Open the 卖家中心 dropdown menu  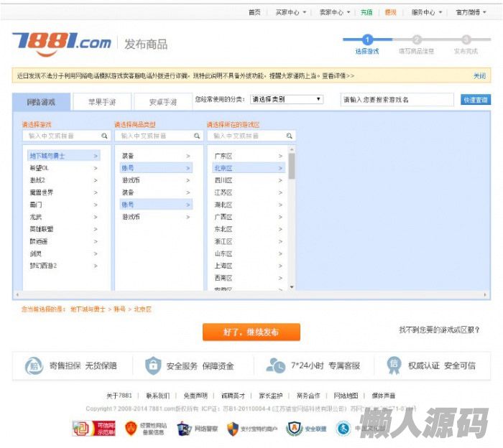[x=335, y=12]
